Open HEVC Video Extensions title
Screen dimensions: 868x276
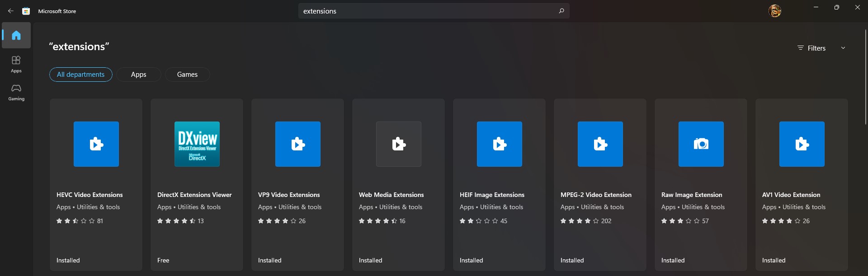(90, 195)
